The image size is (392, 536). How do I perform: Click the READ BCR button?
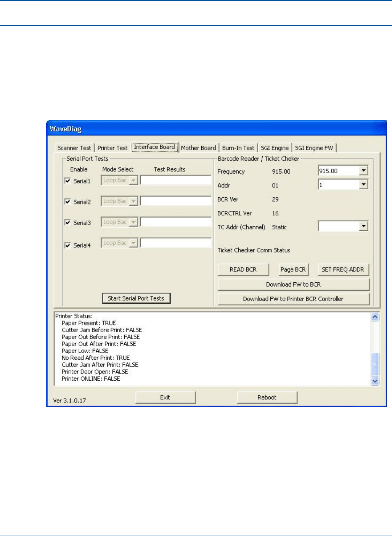243,269
